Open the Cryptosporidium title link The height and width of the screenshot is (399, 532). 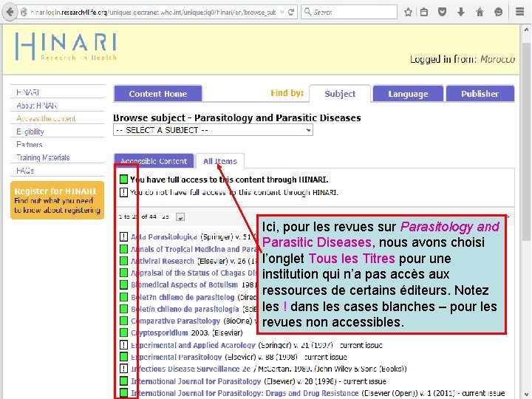click(x=160, y=332)
